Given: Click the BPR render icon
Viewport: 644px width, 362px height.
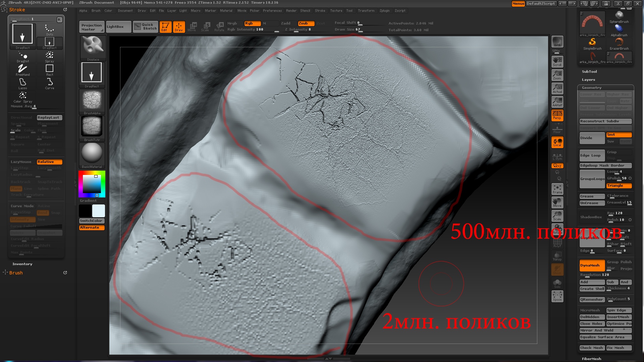Looking at the screenshot, I should [557, 42].
